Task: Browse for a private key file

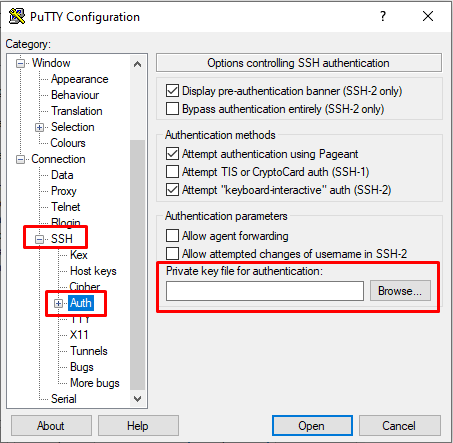Action: pyautogui.click(x=400, y=291)
